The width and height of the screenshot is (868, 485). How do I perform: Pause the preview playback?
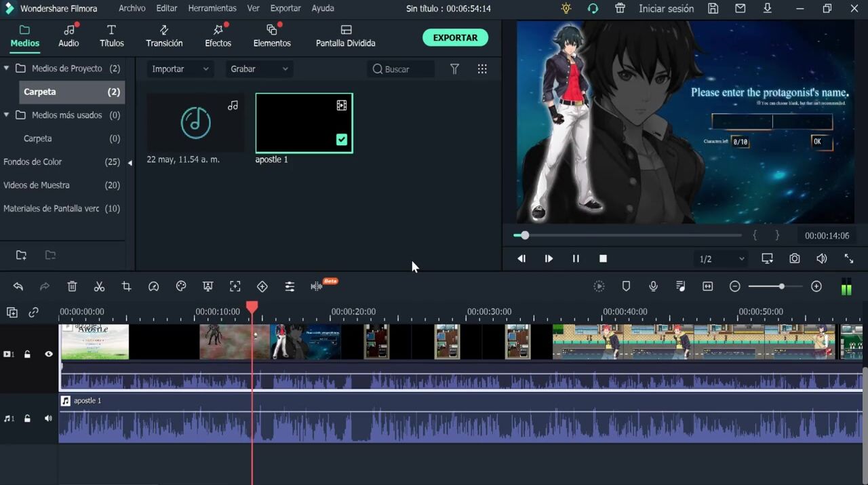coord(576,258)
